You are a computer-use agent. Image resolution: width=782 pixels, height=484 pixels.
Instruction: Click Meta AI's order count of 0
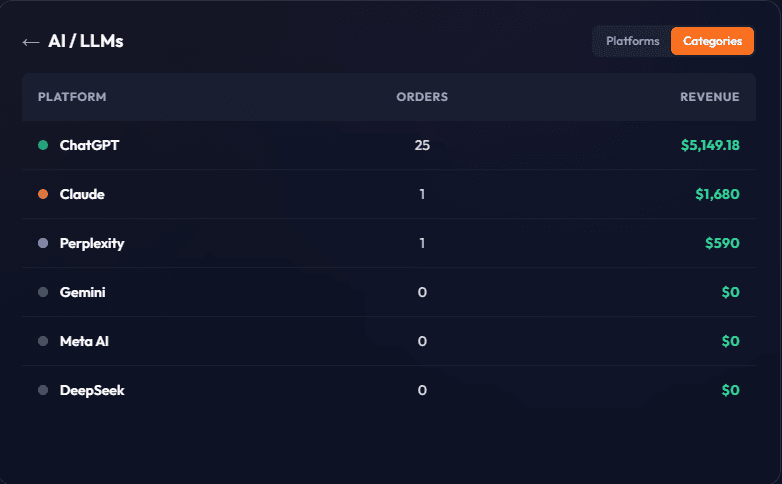(422, 341)
